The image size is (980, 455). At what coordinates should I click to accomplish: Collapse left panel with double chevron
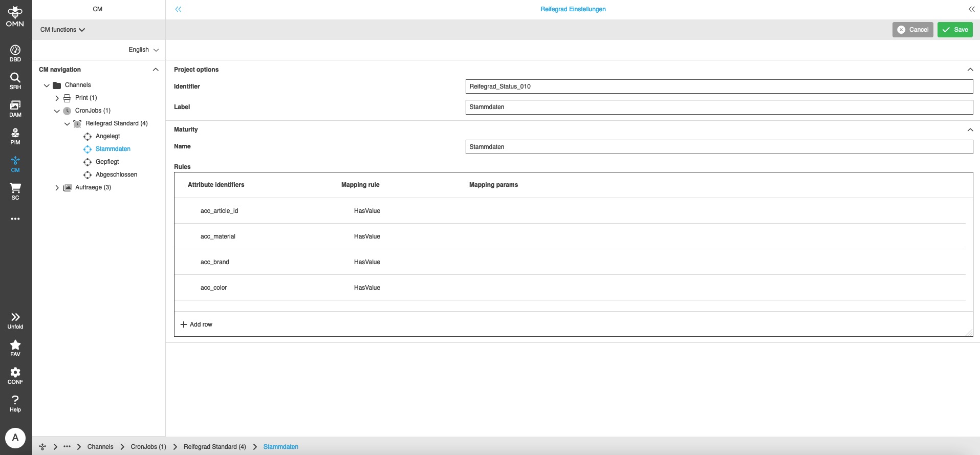[178, 9]
